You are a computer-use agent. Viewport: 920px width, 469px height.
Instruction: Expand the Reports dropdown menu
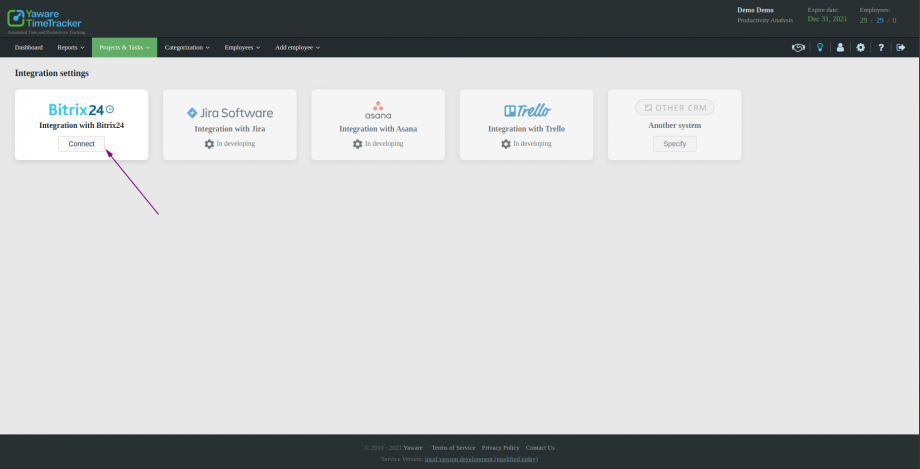pyautogui.click(x=70, y=48)
